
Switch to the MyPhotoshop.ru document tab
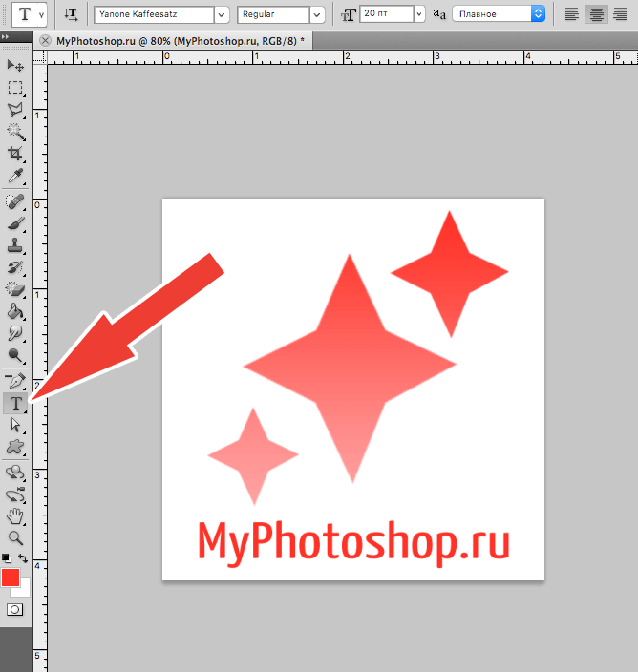[x=180, y=41]
